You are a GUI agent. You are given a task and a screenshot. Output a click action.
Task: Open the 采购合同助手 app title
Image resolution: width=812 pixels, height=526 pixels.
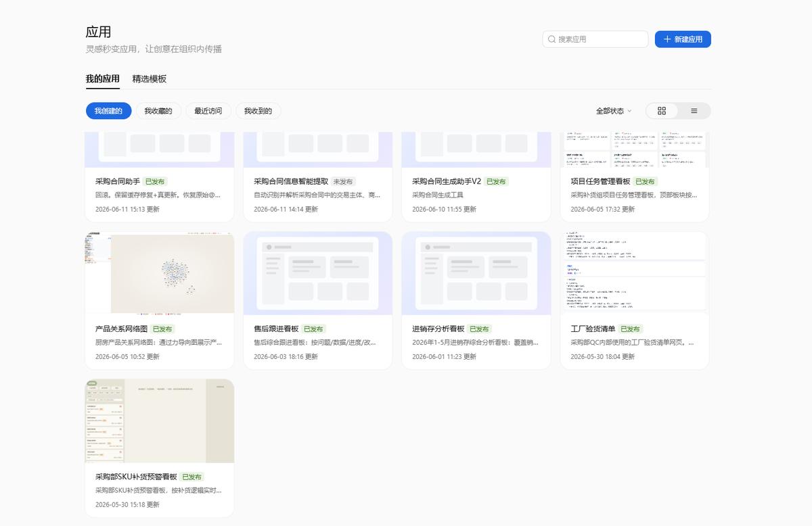[x=118, y=181]
